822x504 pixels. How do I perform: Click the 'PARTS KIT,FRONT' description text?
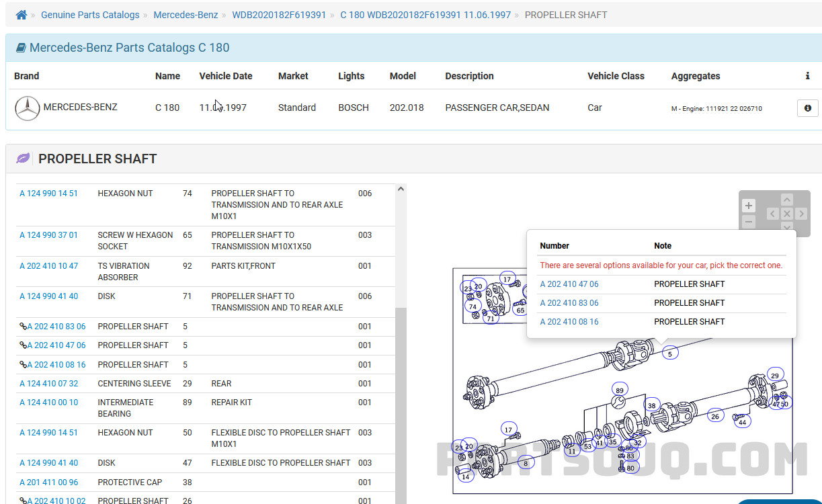tap(243, 266)
